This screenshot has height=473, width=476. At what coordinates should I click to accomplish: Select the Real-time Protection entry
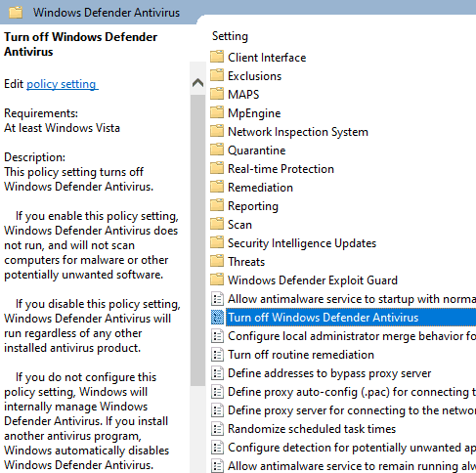[281, 169]
